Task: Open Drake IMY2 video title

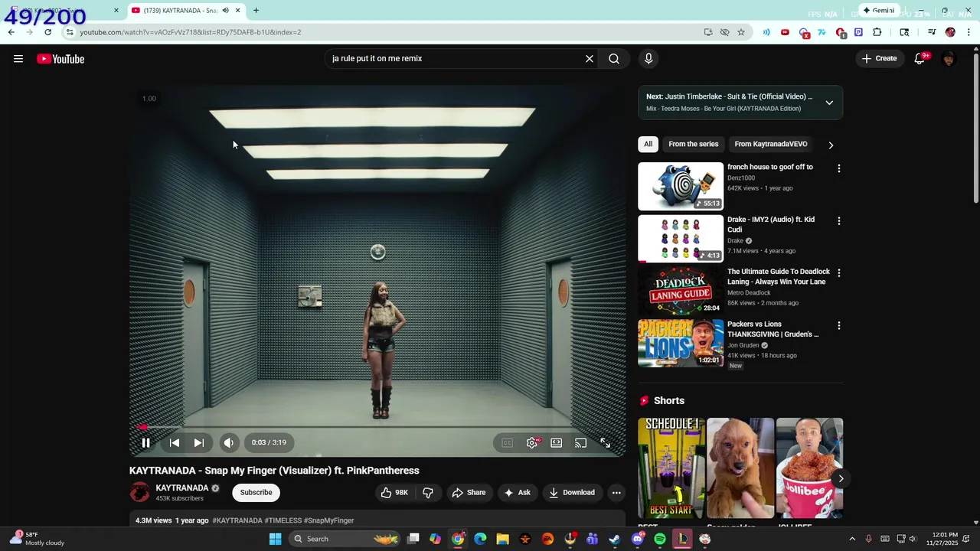Action: [x=771, y=224]
